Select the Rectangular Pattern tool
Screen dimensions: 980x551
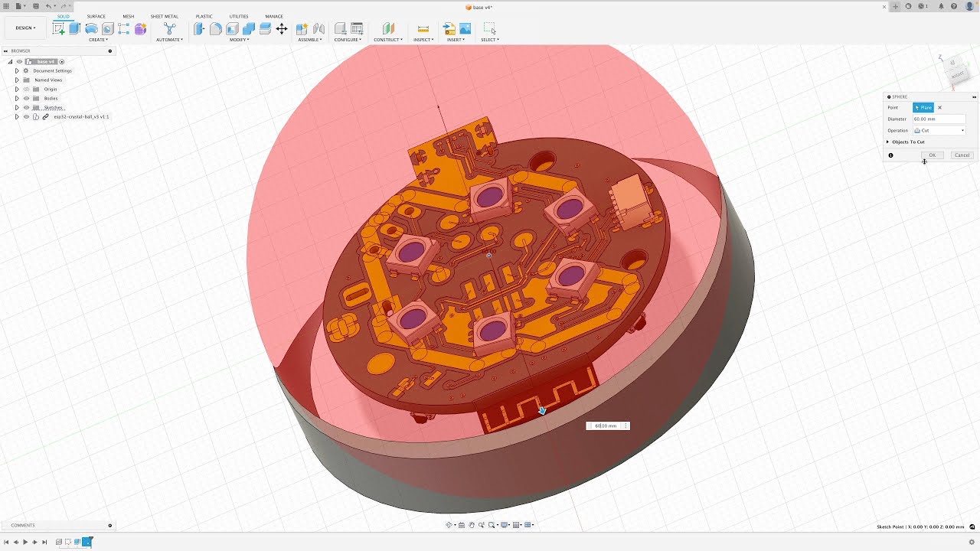pyautogui.click(x=124, y=28)
